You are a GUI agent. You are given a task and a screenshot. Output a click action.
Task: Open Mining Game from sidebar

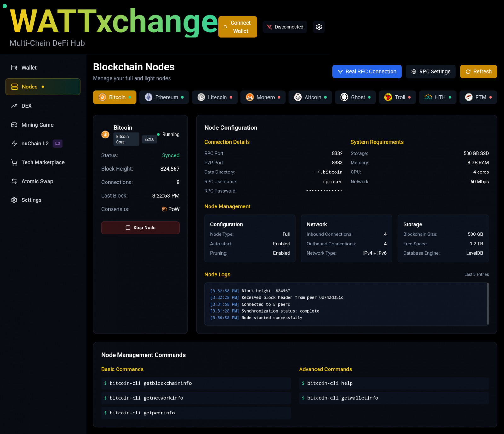pyautogui.click(x=37, y=125)
